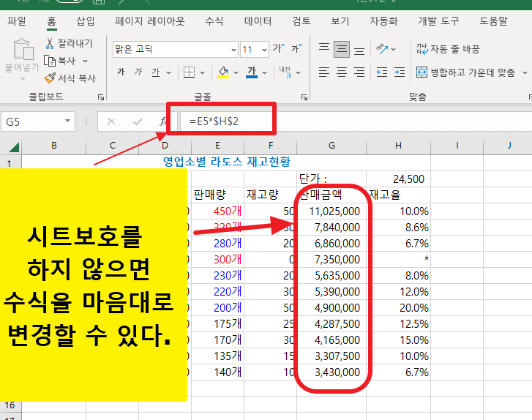The height and width of the screenshot is (420, 532).
Task: Click into the formula bar
Action: tap(355, 121)
